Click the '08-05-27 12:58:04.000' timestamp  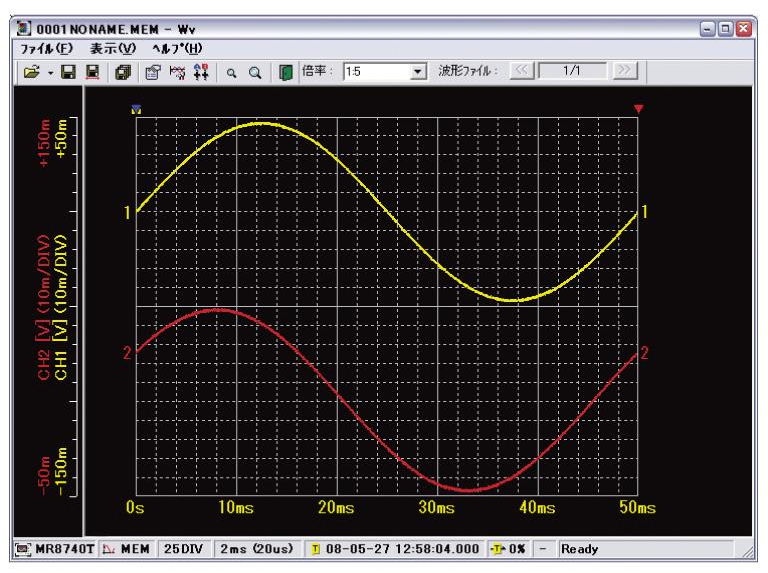(x=403, y=549)
